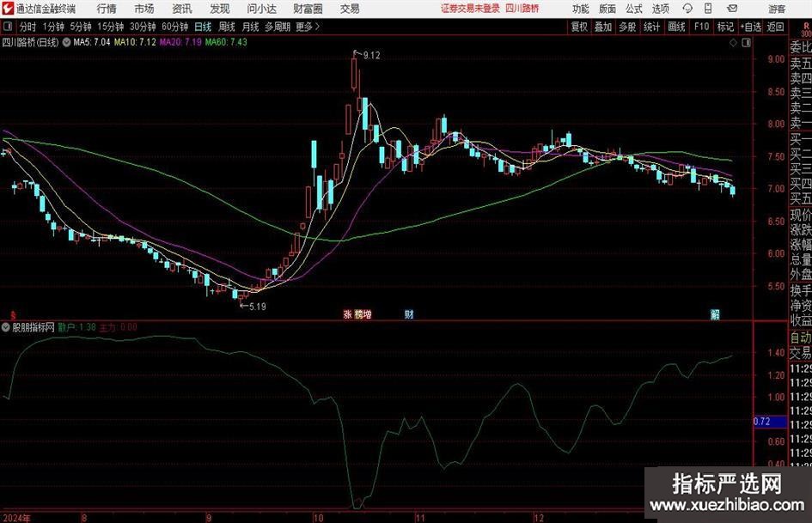Click the 5.19 low price label
This screenshot has height=523, width=812.
pos(258,307)
